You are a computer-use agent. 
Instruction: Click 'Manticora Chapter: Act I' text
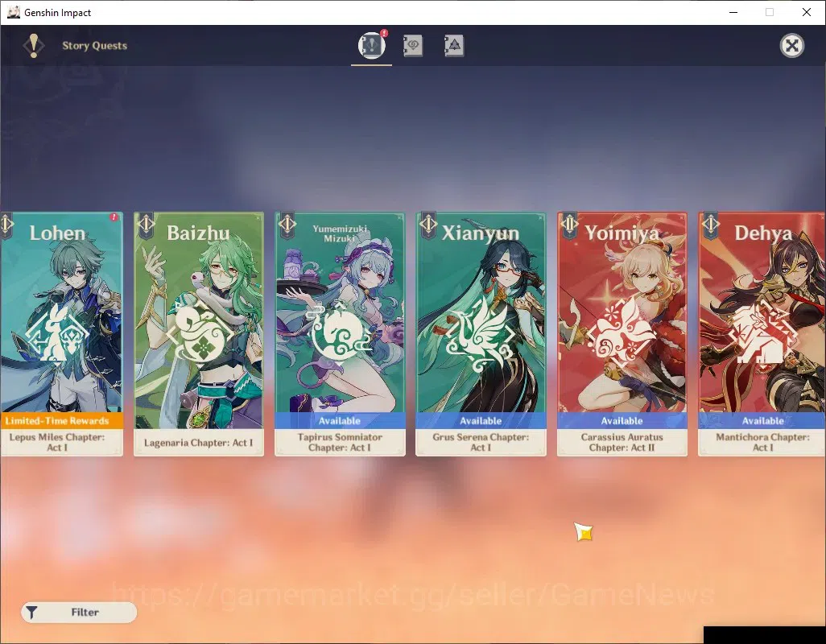[762, 442]
